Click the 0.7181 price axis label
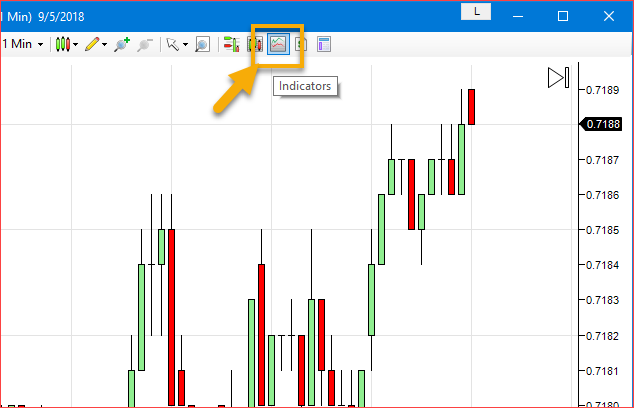Viewport: 634px width, 408px height. tap(602, 371)
